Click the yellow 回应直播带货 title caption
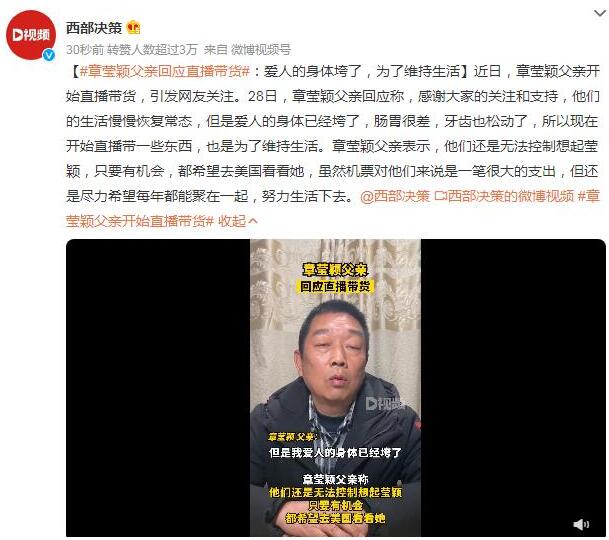The width and height of the screenshot is (609, 540). coord(335,286)
